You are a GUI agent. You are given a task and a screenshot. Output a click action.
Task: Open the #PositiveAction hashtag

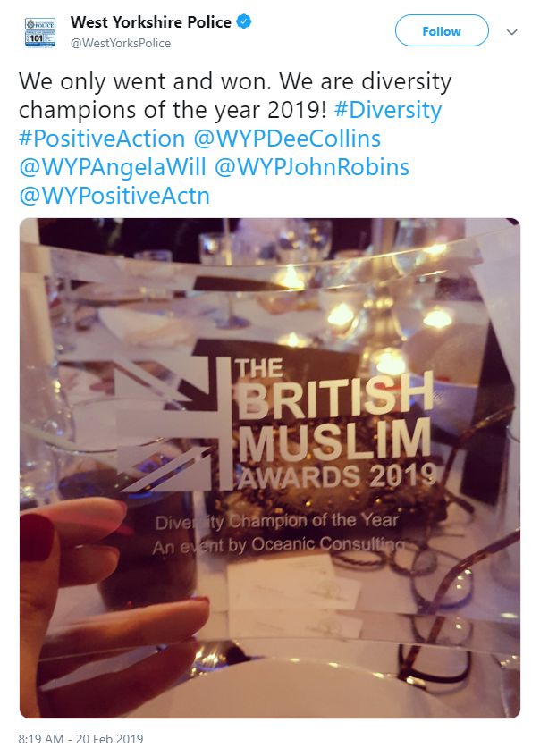[102, 139]
